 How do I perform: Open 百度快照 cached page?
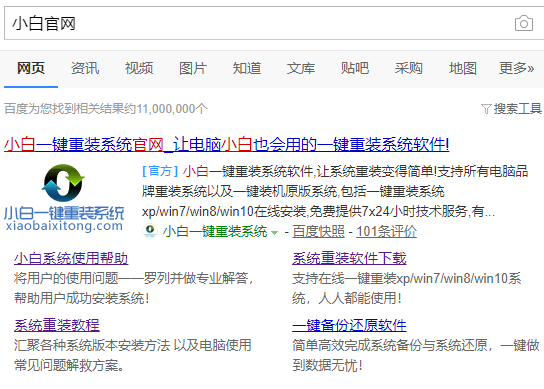tap(318, 231)
